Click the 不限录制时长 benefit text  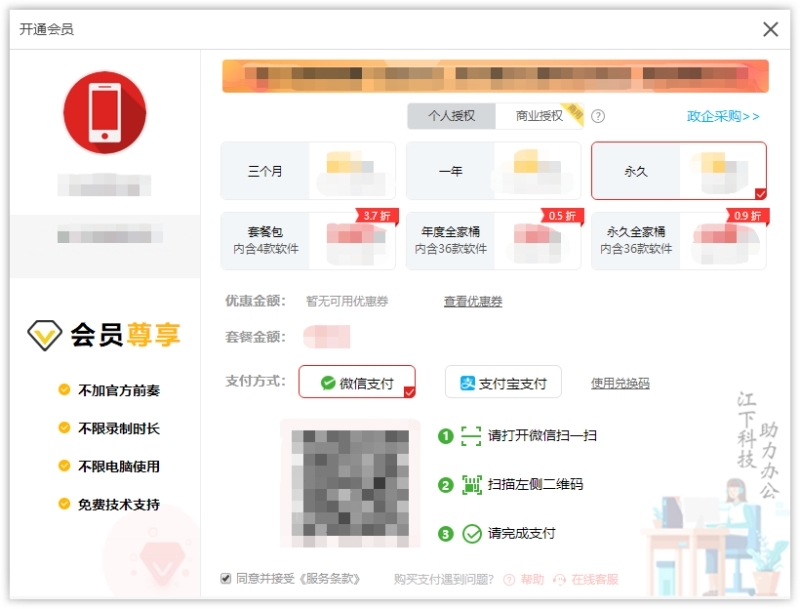coord(119,428)
